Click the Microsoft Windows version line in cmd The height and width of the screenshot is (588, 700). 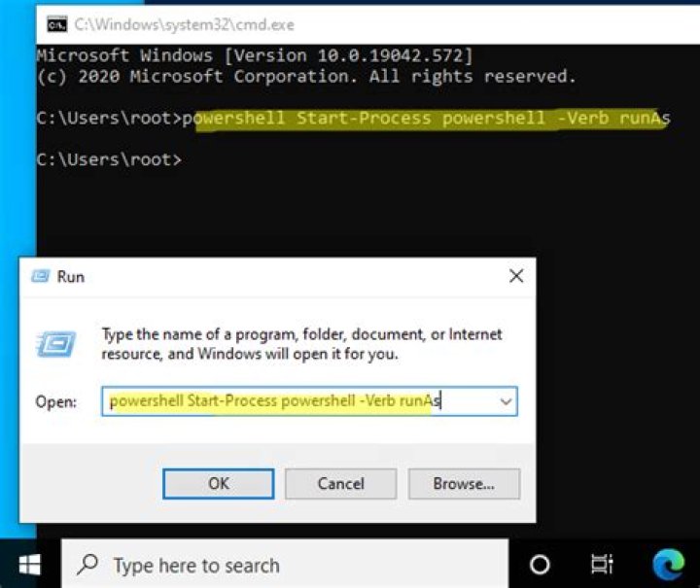click(255, 55)
